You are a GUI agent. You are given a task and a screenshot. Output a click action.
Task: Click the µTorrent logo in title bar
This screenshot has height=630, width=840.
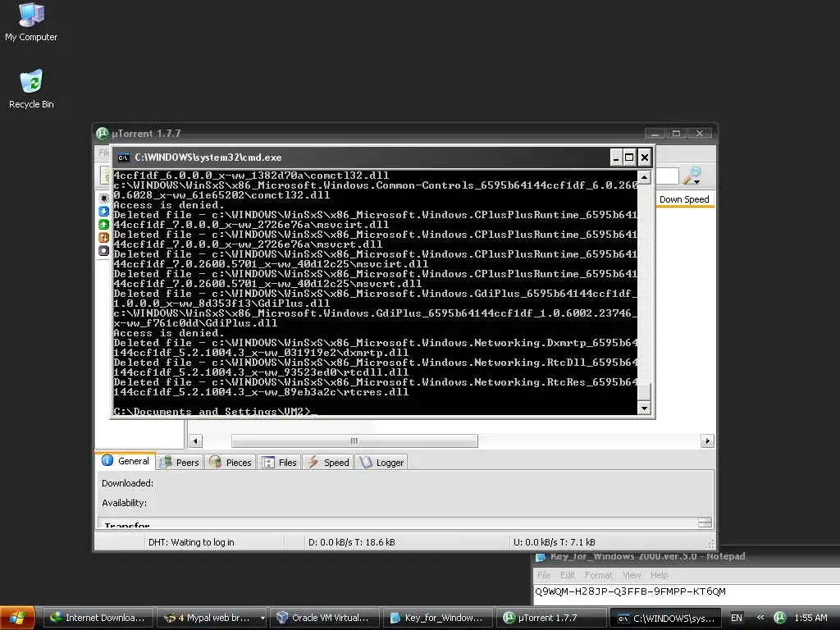[103, 134]
